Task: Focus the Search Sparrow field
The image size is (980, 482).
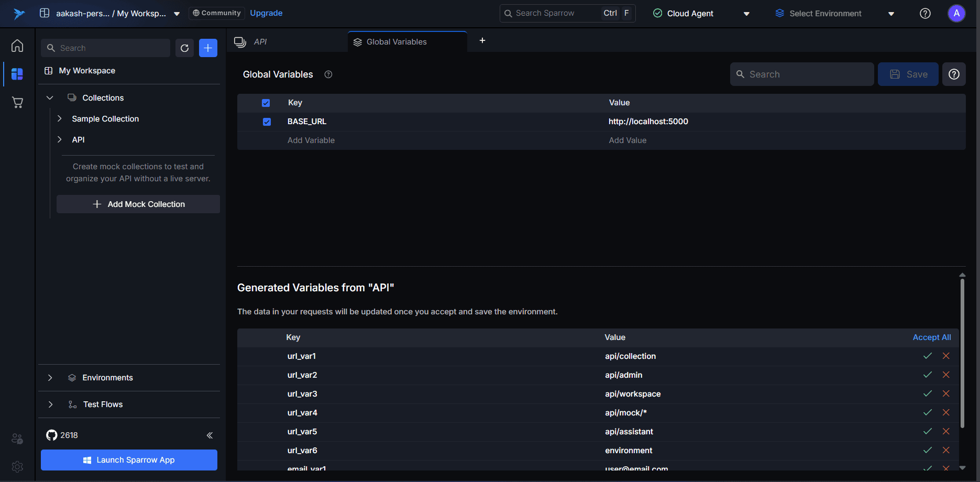Action: point(567,13)
